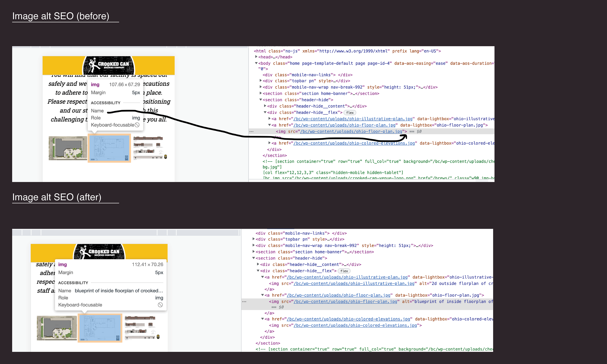Click the not-focusable icon in the before tooltip
This screenshot has height=364, width=607.
click(x=137, y=125)
